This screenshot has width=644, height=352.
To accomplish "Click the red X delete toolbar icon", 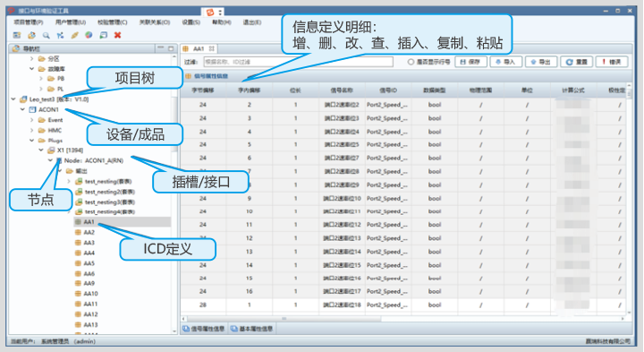I will (117, 35).
